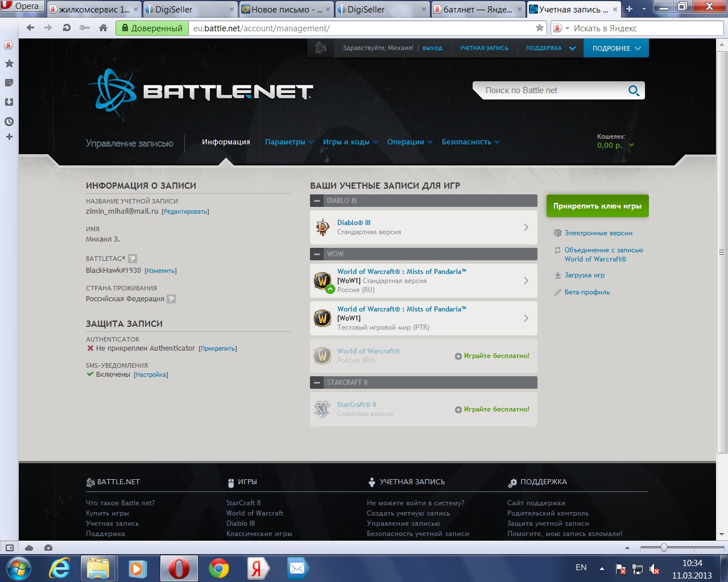The height and width of the screenshot is (582, 728).
Task: Open the Бета-профиль link
Action: (587, 292)
